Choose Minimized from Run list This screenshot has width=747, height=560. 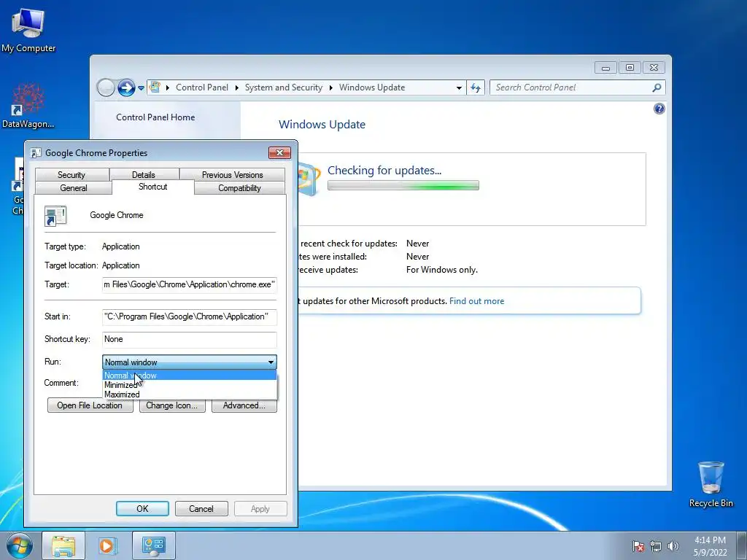tap(190, 385)
